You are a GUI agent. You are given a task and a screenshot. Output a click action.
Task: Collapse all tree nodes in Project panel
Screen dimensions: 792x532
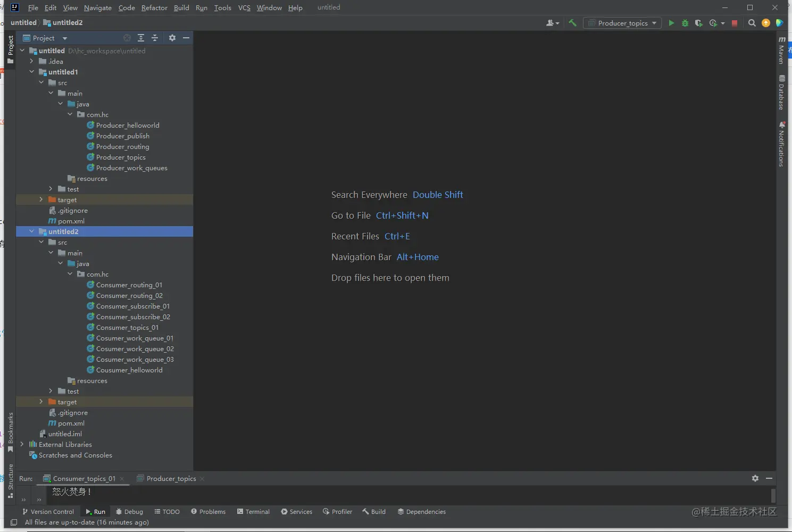point(155,38)
